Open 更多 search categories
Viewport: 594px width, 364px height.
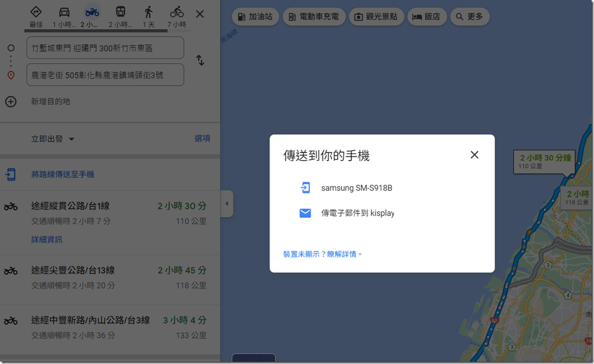point(470,17)
